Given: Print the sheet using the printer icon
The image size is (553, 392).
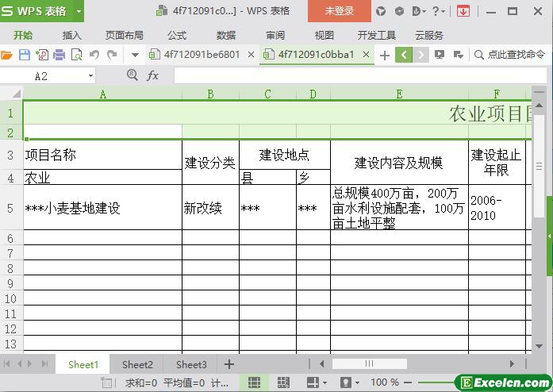Looking at the screenshot, I should pyautogui.click(x=60, y=55).
